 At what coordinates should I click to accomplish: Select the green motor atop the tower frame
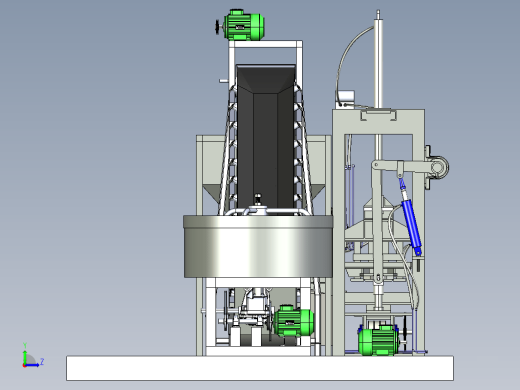click(244, 25)
